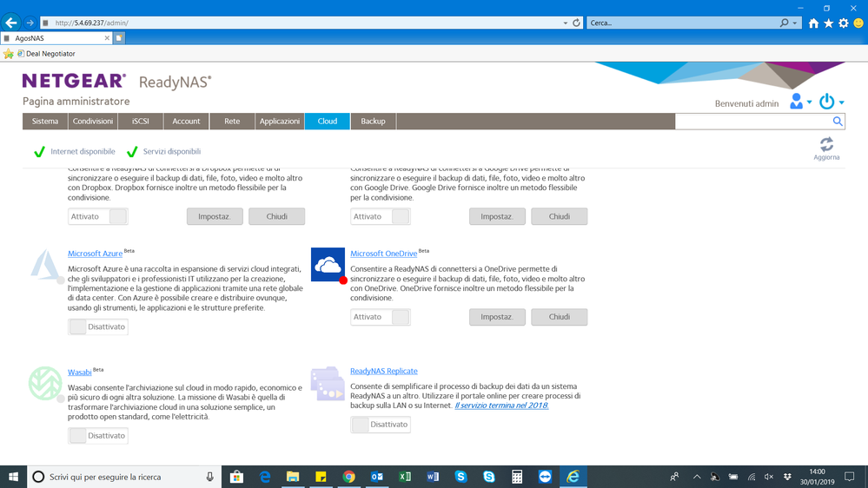This screenshot has width=868, height=488.
Task: Toggle Microsoft Azure Disattivato switch
Action: [98, 326]
